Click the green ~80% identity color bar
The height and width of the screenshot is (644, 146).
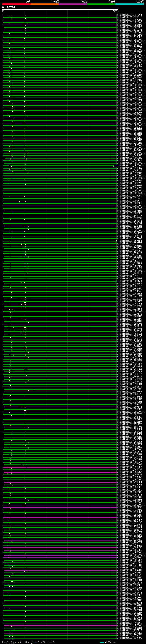(101, 4)
